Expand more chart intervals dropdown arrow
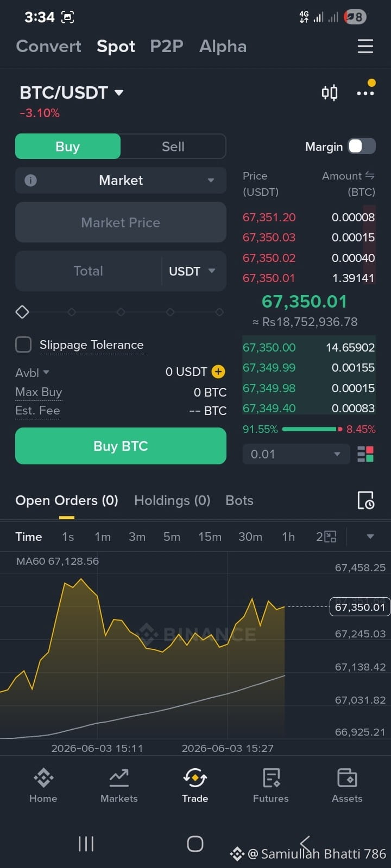This screenshot has height=868, width=391. pos(370,537)
